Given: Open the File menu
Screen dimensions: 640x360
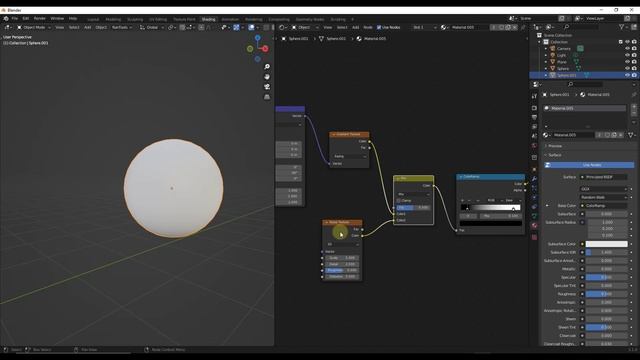Looking at the screenshot, I should (15, 19).
